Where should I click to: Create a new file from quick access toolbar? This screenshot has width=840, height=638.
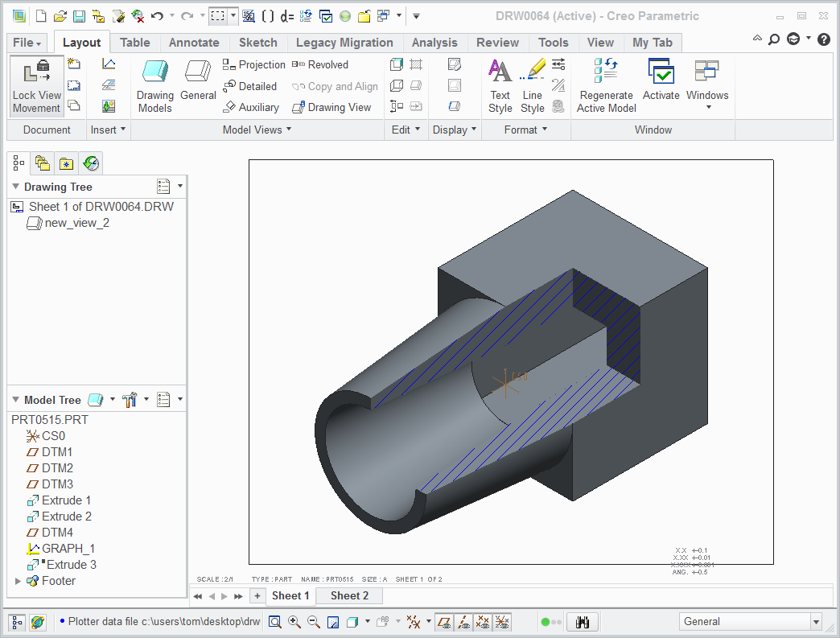pyautogui.click(x=41, y=16)
